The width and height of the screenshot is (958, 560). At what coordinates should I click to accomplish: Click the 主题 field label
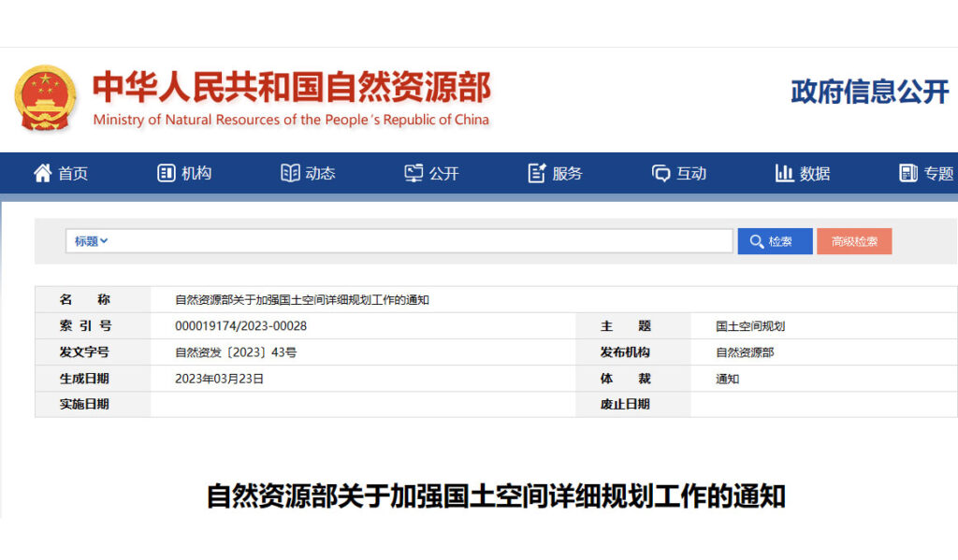tap(626, 326)
